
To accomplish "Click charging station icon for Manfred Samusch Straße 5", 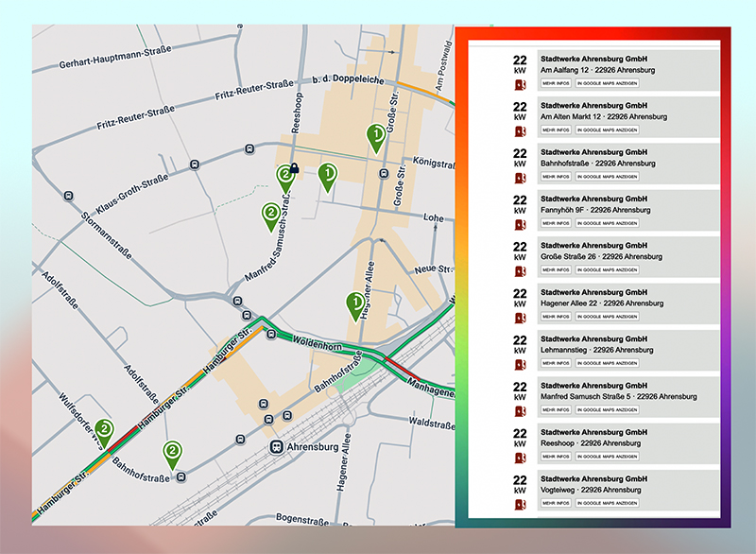I will tap(520, 411).
